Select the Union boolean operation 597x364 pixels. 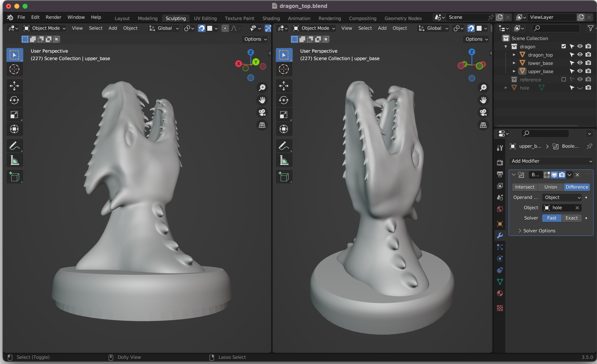[x=551, y=187]
